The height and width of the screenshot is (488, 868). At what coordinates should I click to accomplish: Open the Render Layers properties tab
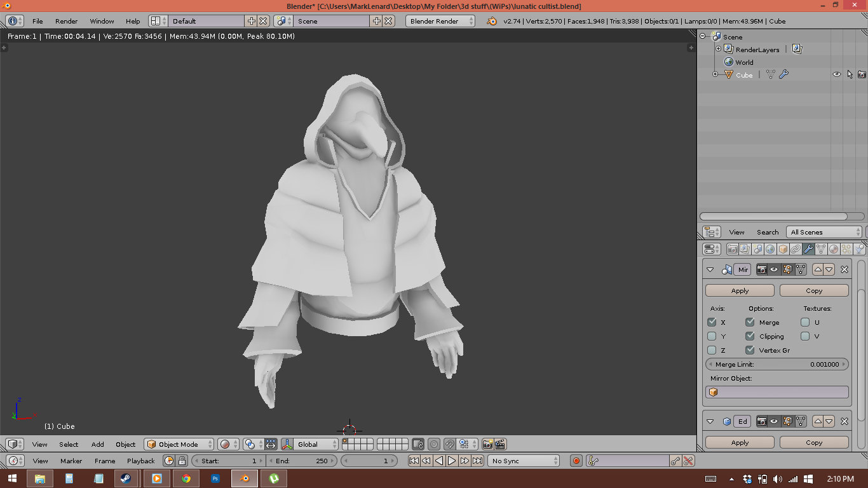tap(745, 249)
